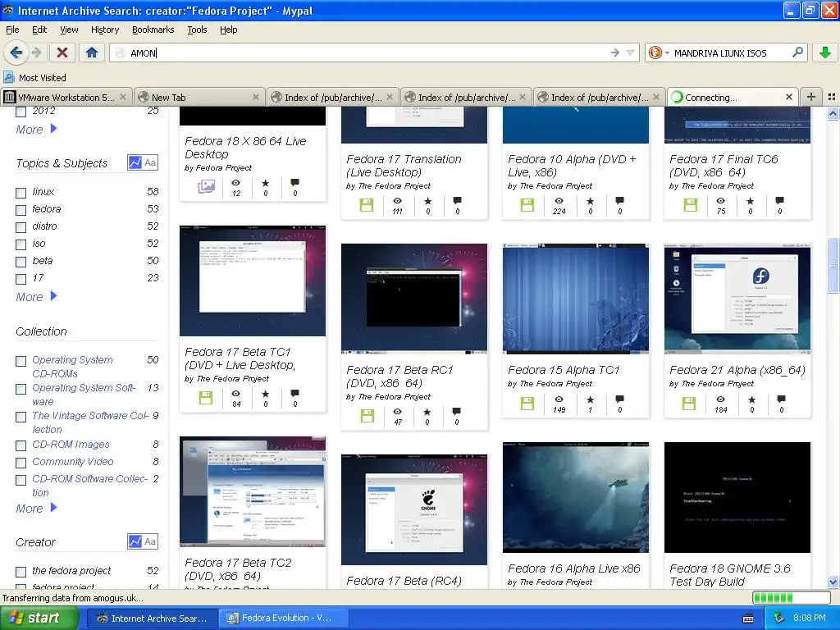Open a new tab with plus button
This screenshot has width=840, height=630.
(x=811, y=97)
